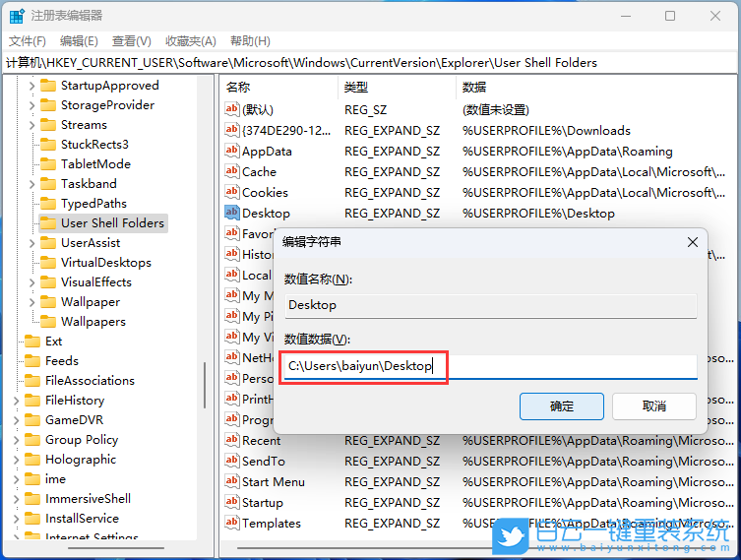This screenshot has width=741, height=560.
Task: Expand the Taskband tree node
Action: pos(31,184)
